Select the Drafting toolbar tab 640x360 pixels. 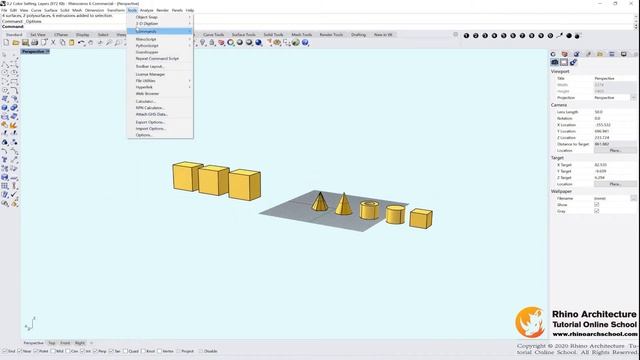tap(358, 35)
